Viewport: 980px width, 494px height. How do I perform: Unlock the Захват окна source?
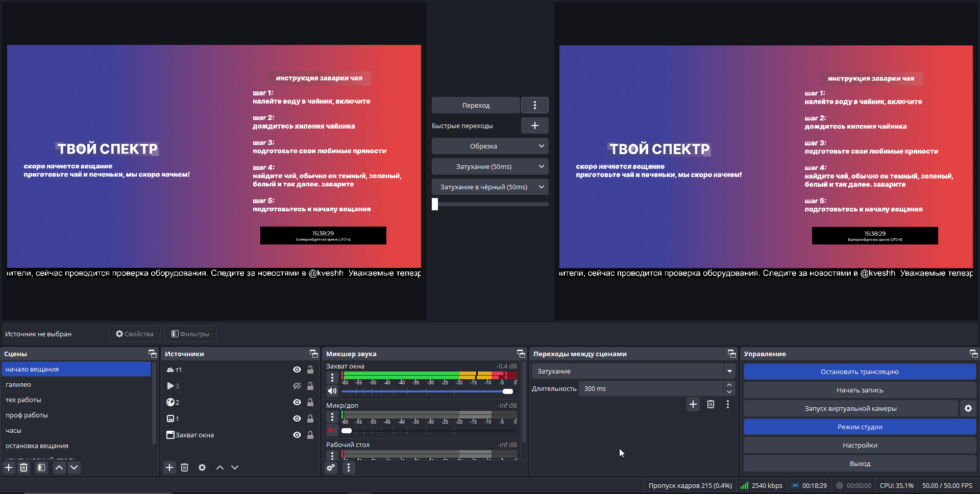point(310,435)
